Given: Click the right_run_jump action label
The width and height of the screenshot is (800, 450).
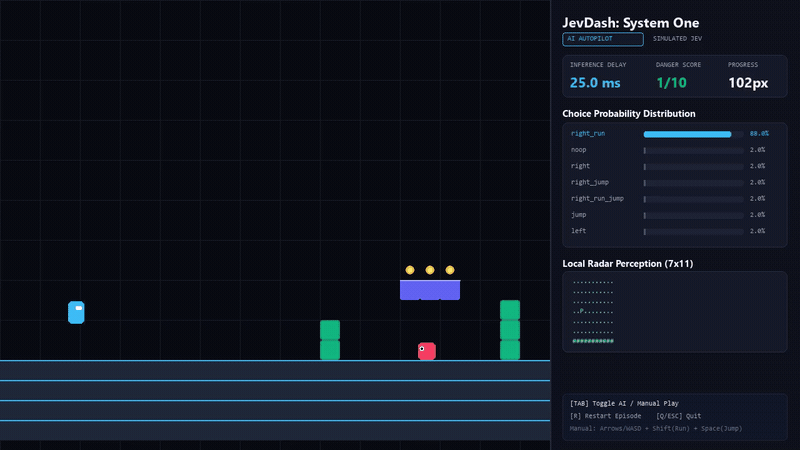Looking at the screenshot, I should tap(597, 198).
